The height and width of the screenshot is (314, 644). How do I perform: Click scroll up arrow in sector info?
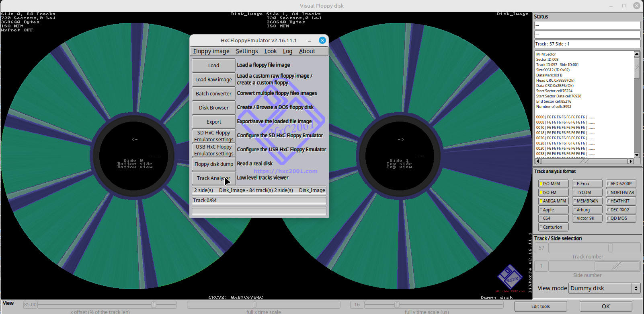tap(637, 54)
